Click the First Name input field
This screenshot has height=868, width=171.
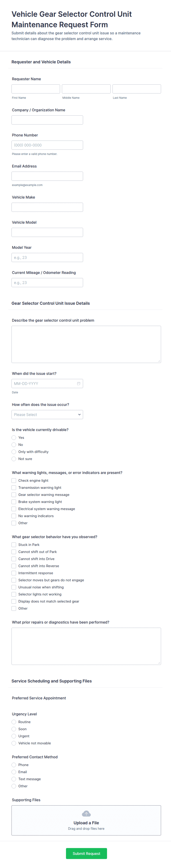coord(36,89)
